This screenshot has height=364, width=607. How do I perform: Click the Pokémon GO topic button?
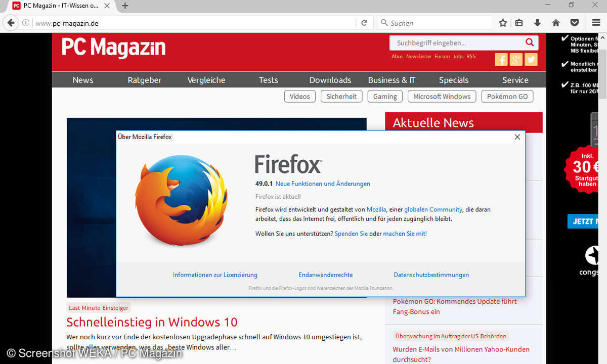(x=507, y=97)
